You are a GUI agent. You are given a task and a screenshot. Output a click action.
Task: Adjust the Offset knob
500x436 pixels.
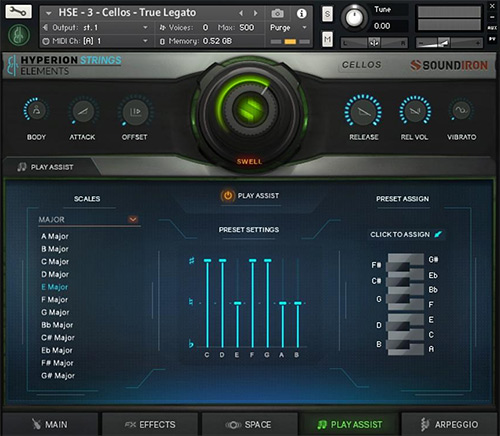pyautogui.click(x=135, y=112)
